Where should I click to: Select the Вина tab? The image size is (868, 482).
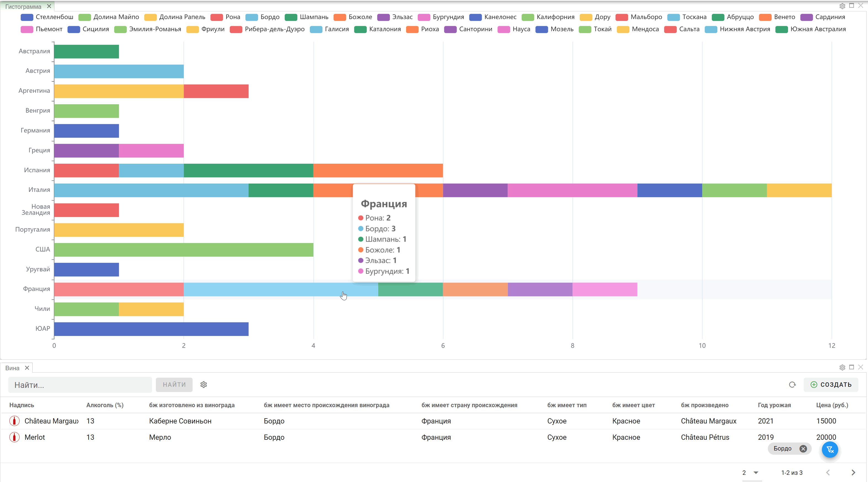(12, 368)
